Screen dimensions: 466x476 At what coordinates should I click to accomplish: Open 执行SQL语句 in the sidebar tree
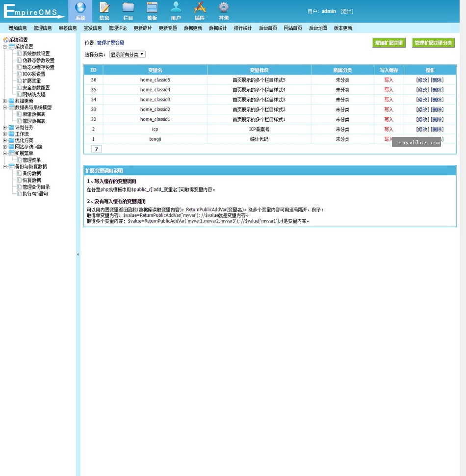tap(35, 194)
